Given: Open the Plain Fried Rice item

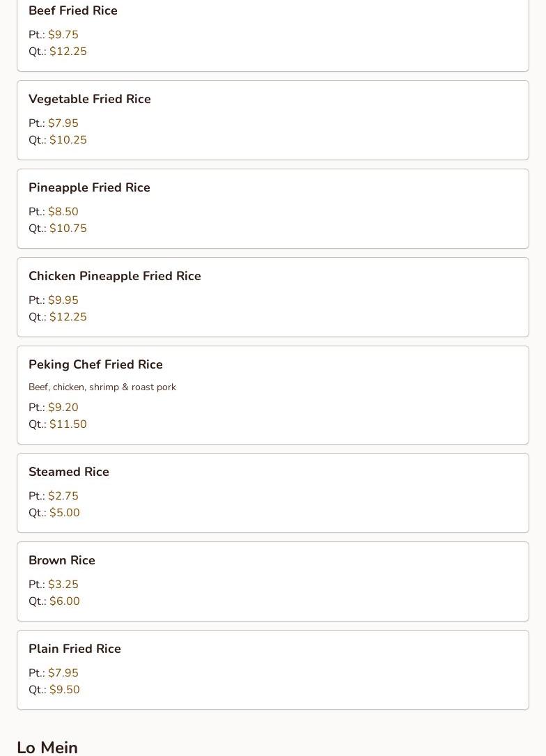Looking at the screenshot, I should [x=75, y=649].
